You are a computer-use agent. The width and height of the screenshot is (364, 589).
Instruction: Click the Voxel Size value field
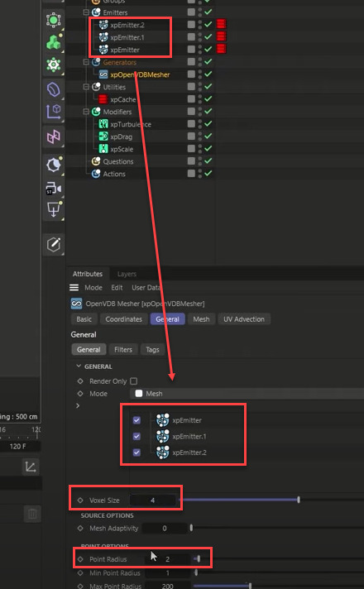click(x=152, y=500)
